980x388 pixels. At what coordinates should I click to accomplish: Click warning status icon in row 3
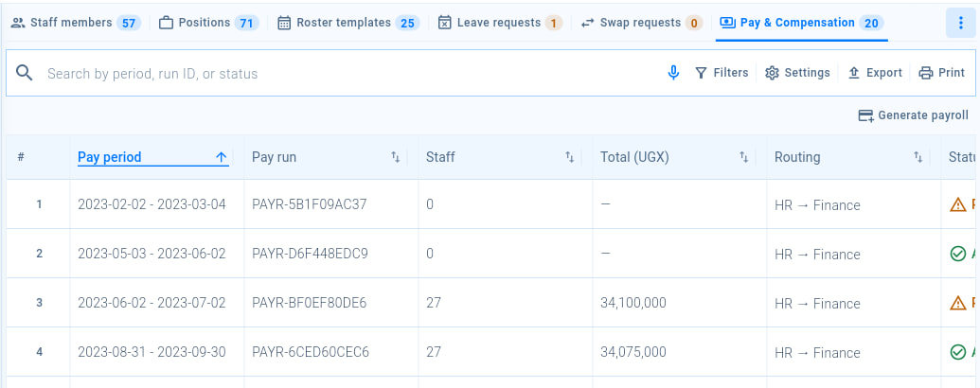pos(957,303)
